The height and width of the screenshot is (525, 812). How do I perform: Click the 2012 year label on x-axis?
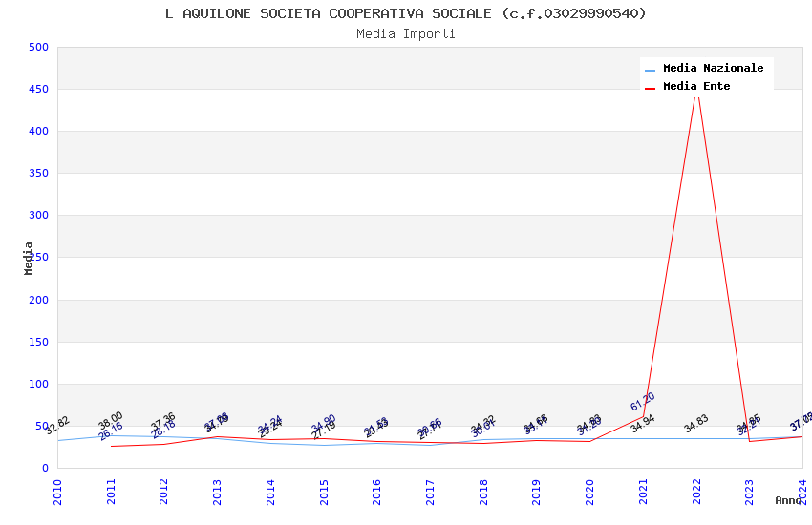pyautogui.click(x=164, y=492)
